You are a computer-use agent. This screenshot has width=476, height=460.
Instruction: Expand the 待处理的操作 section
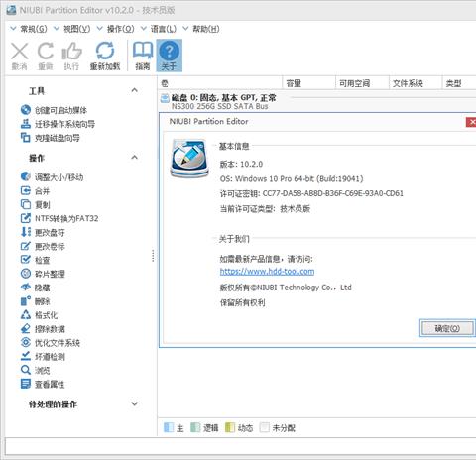pos(134,403)
